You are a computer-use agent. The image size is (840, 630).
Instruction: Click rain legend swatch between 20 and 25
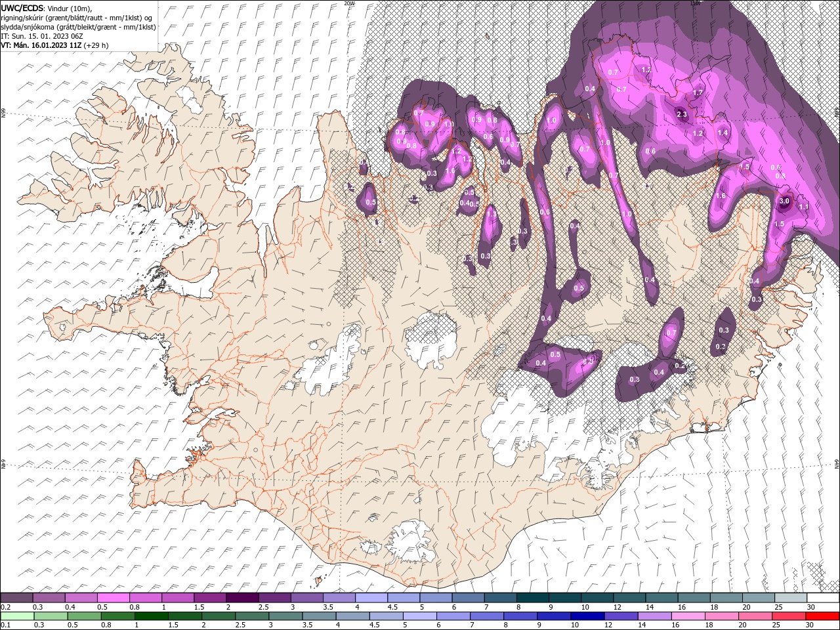(755, 616)
